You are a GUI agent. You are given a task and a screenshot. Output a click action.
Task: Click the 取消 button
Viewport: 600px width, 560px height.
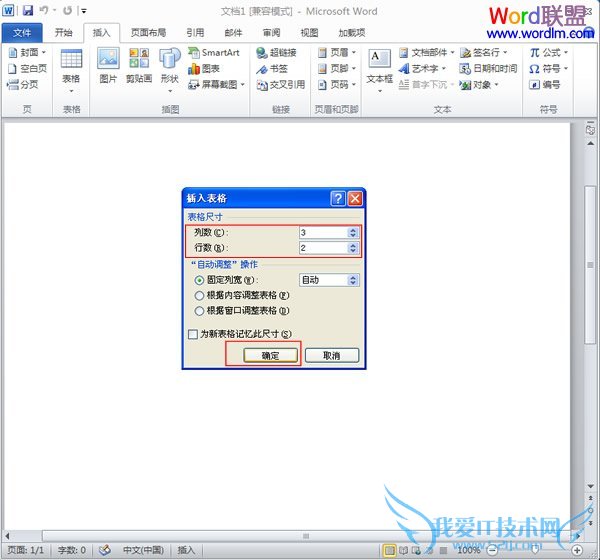coord(332,355)
